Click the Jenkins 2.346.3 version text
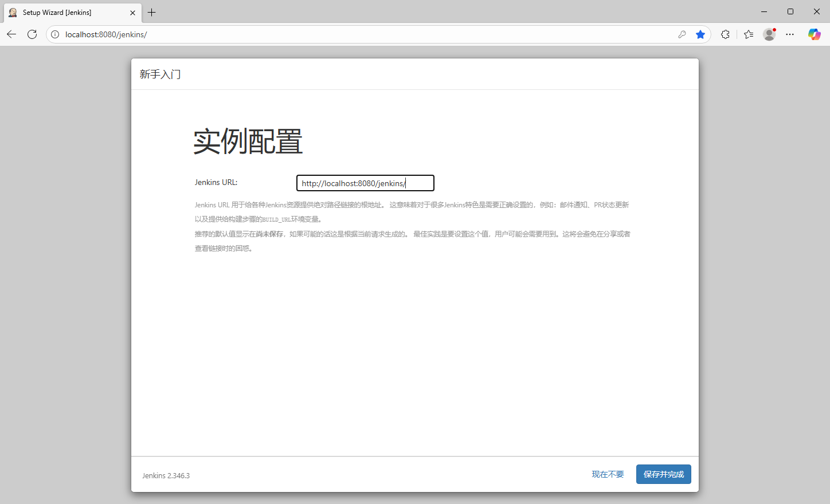Viewport: 830px width, 504px height. coord(166,476)
